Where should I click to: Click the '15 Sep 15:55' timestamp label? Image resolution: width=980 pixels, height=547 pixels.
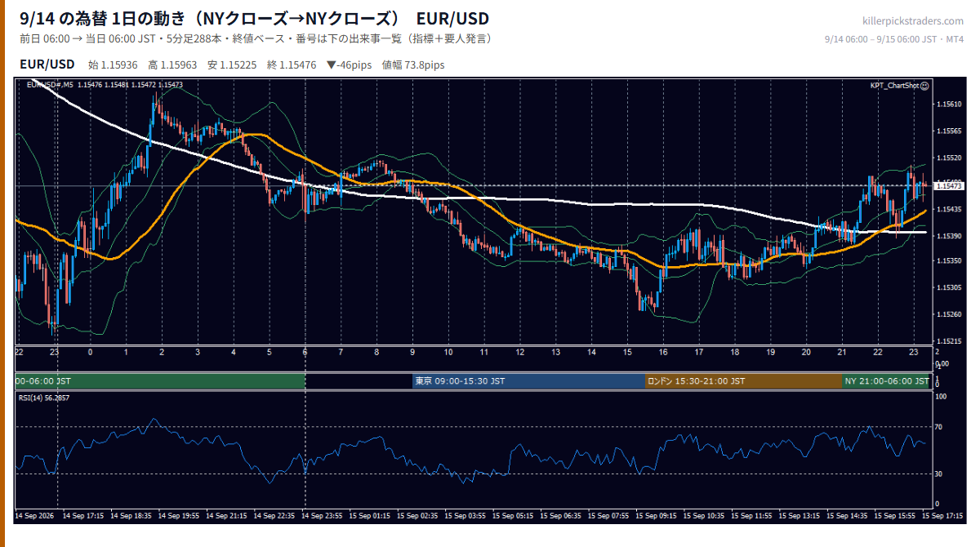coord(896,516)
